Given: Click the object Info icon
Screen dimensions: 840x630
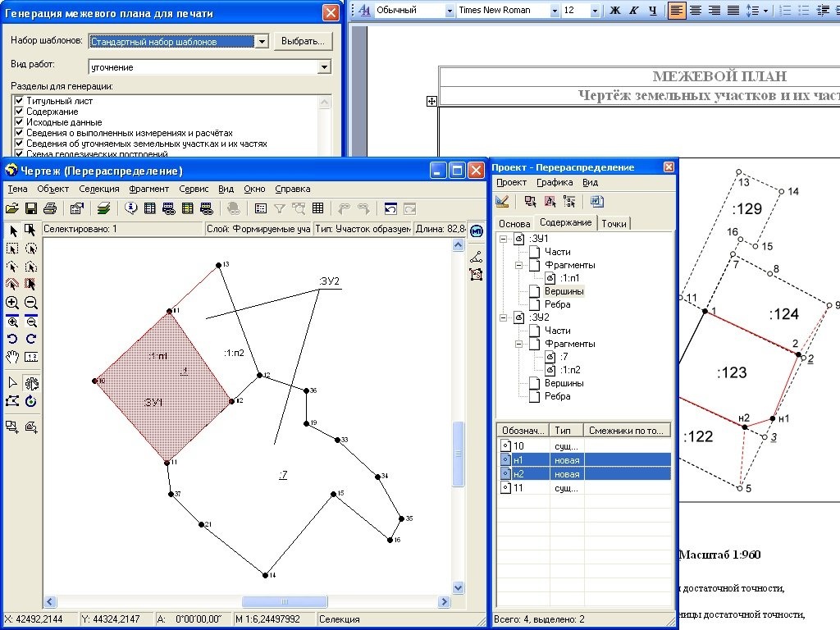Looking at the screenshot, I should click(x=130, y=208).
